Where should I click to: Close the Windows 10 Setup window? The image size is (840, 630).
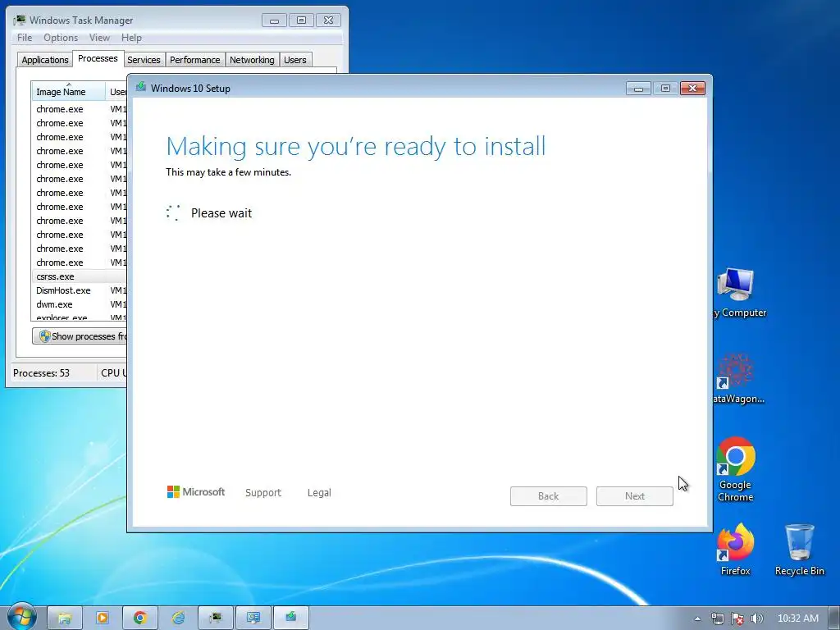click(692, 88)
